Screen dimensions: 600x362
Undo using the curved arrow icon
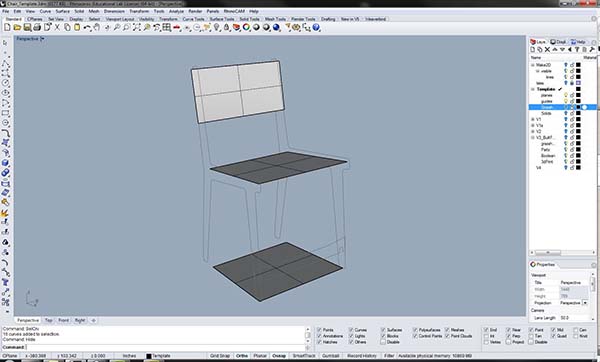coord(87,28)
